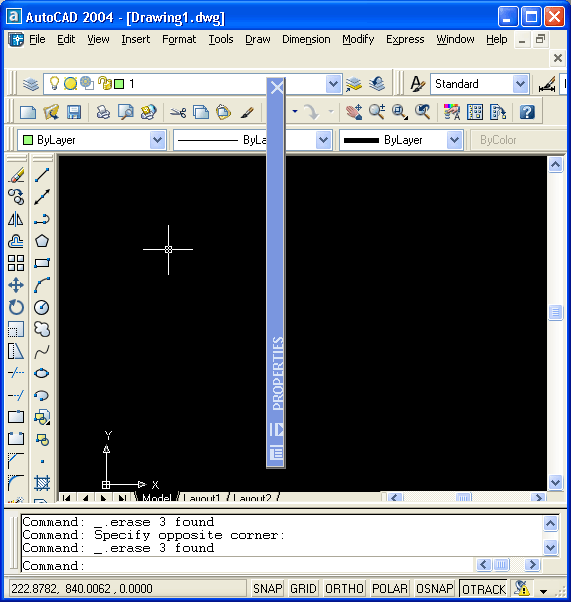Select the Line draw tool
Image resolution: width=571 pixels, height=602 pixels.
[x=41, y=175]
